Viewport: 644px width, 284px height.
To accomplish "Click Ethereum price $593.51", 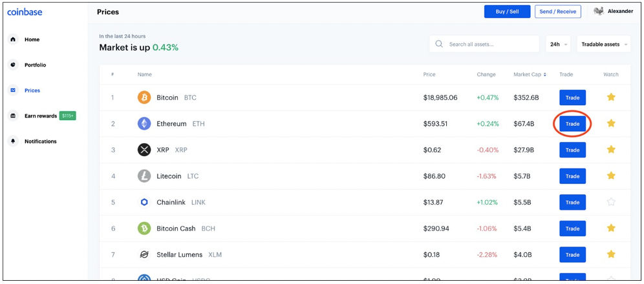I will [x=435, y=124].
